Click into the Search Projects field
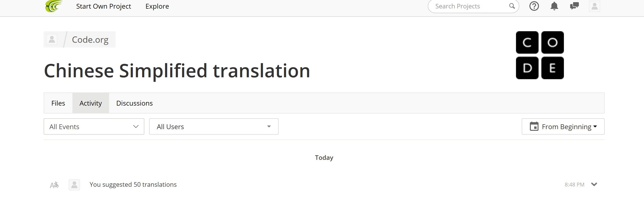The width and height of the screenshot is (644, 204). [x=468, y=6]
